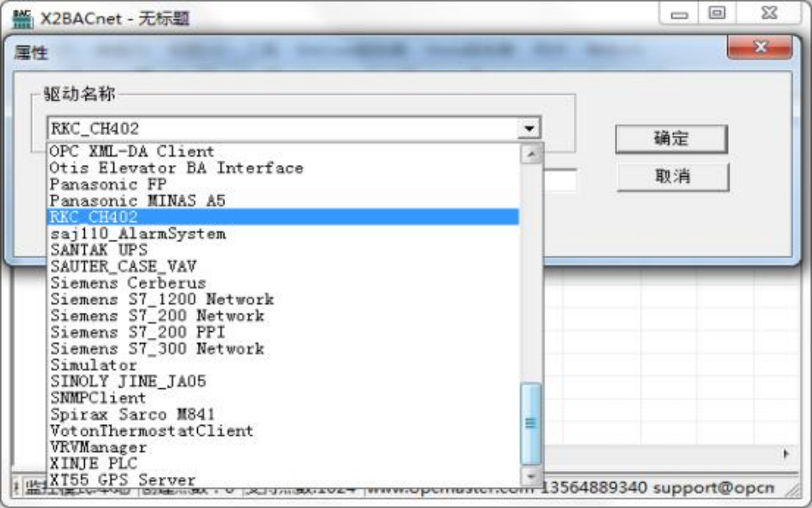Choose Panasonic FP from list
The image size is (812, 508).
point(284,184)
